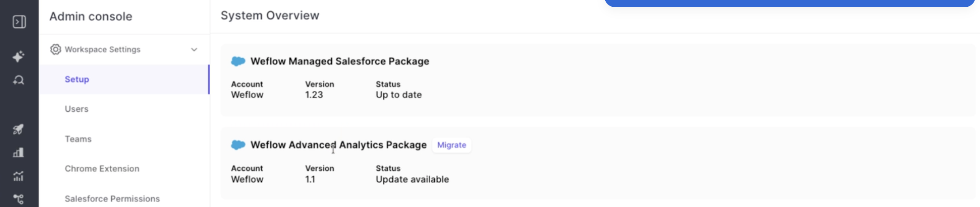Open the AI sparkle icon in left rail

(19, 56)
